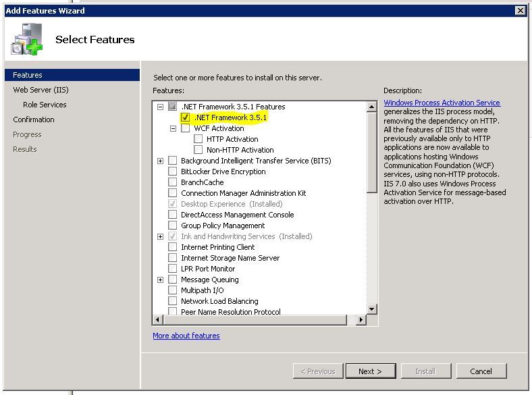Screen dimensions: 532x395
Task: Click the Select Features heading text
Action: pos(95,40)
